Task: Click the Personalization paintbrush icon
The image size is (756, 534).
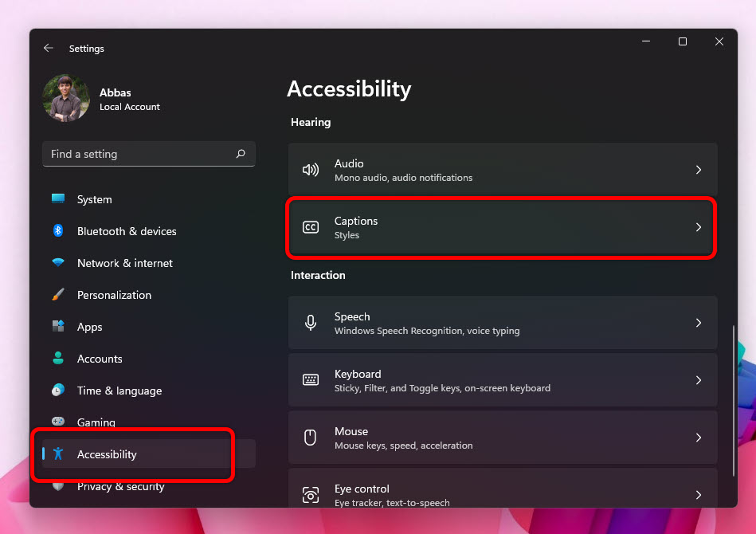Action: coord(58,294)
